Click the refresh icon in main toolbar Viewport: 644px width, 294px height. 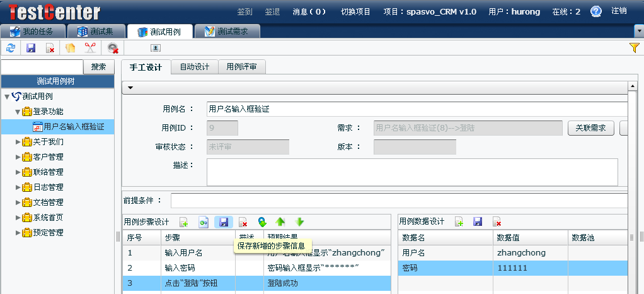coord(10,48)
